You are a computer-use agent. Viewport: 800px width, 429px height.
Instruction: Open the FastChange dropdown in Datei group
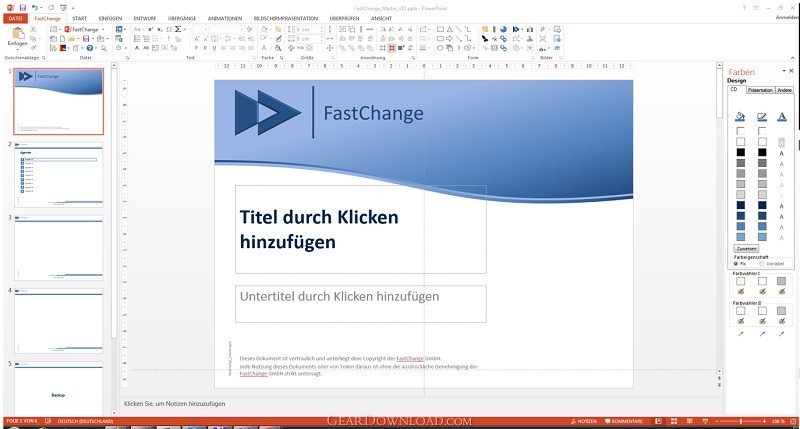[x=104, y=30]
